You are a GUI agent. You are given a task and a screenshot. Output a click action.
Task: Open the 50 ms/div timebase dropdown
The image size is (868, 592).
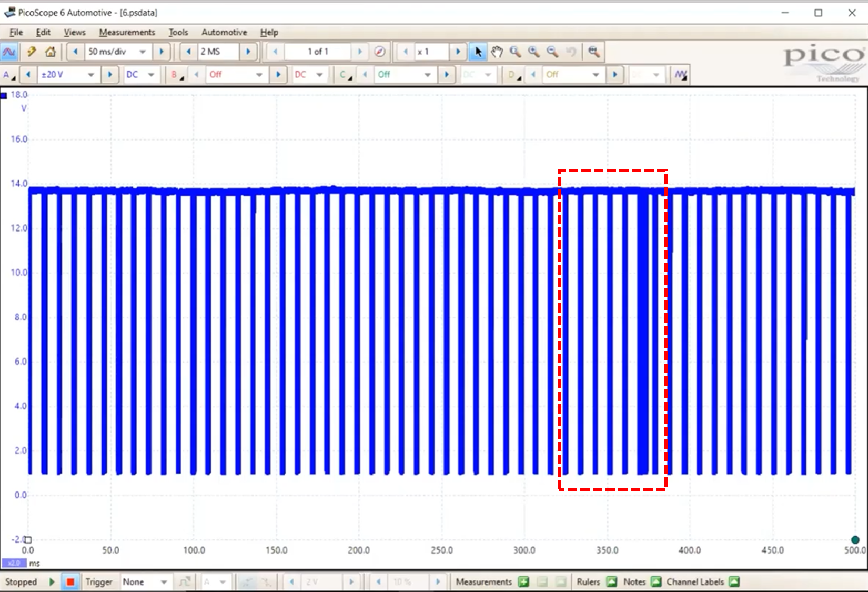coord(143,52)
